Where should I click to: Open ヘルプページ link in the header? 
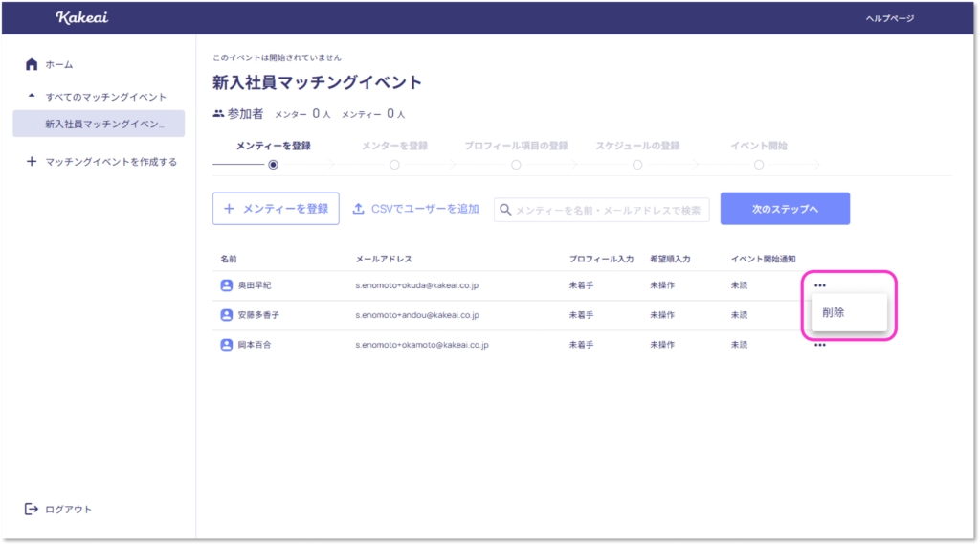coord(889,18)
